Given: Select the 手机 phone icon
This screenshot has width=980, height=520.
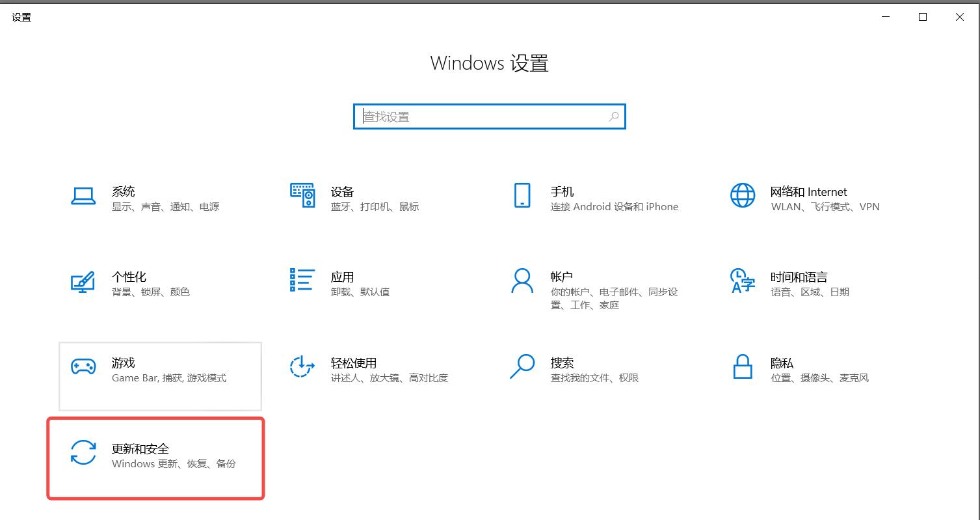Looking at the screenshot, I should [522, 195].
